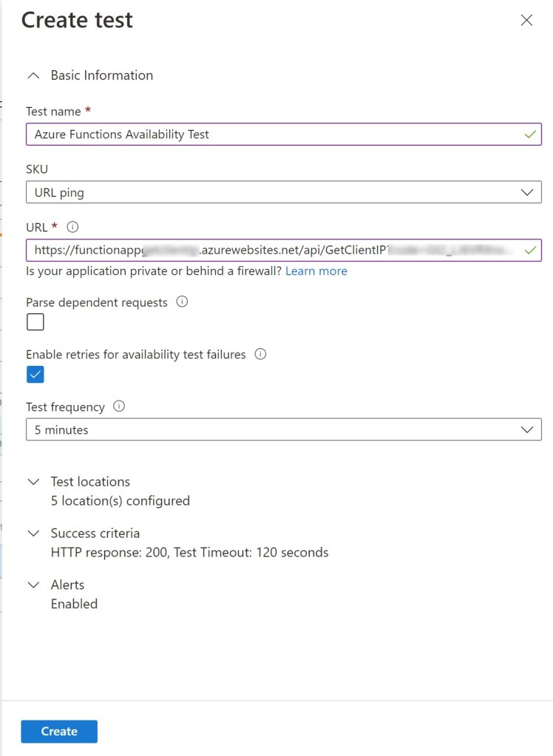553x756 pixels.
Task: Click the Test frequency chevron arrow
Action: coord(526,429)
